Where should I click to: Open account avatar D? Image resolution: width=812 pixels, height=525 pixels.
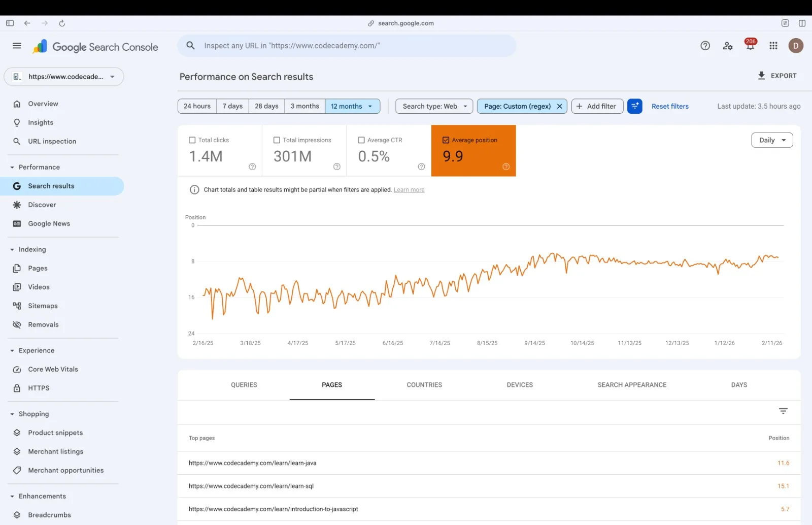click(x=796, y=46)
